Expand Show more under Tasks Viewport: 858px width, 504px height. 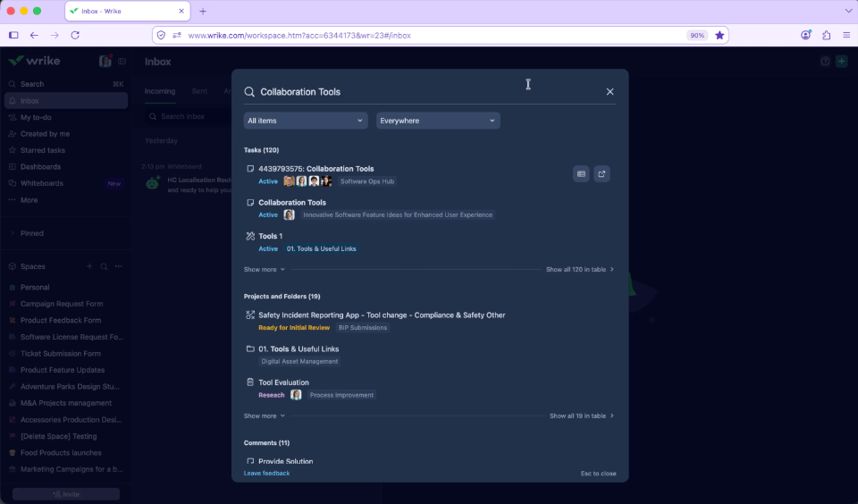pos(265,269)
